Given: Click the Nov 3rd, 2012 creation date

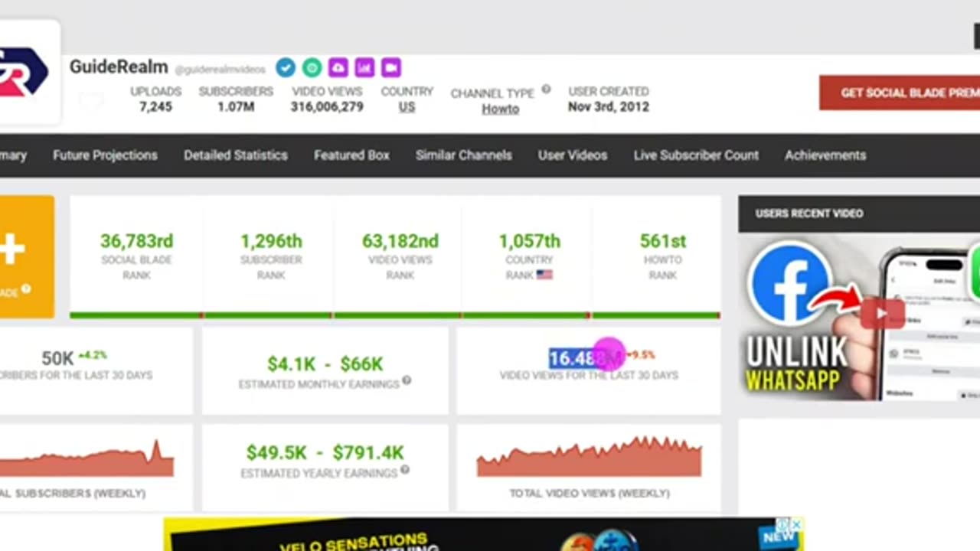Looking at the screenshot, I should click(x=609, y=107).
